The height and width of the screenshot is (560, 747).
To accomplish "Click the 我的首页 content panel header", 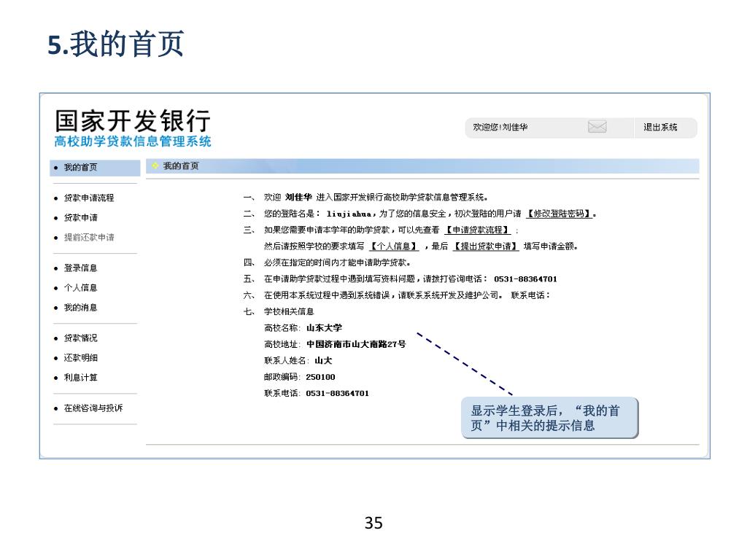I will 422,166.
